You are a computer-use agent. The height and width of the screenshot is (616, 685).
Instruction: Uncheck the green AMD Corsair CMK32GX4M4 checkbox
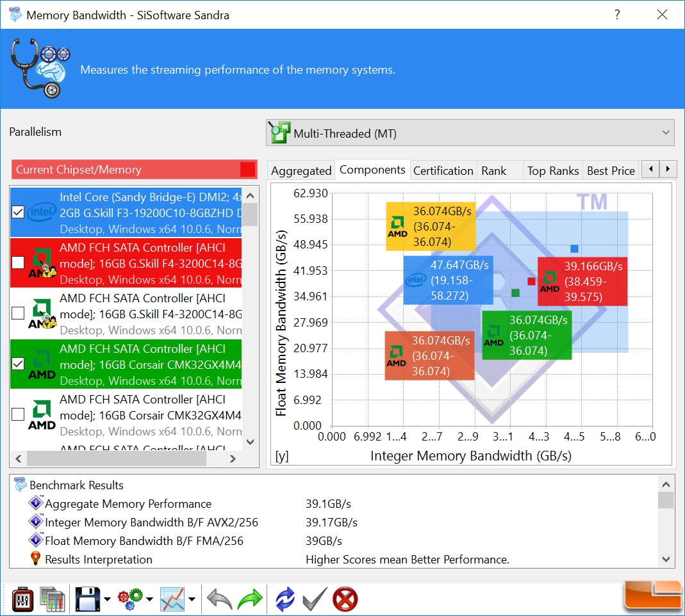click(18, 364)
